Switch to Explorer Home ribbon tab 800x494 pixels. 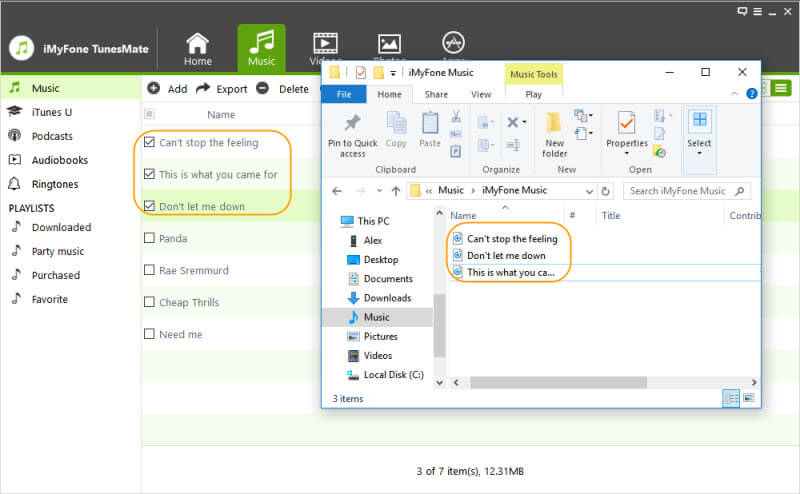click(x=389, y=94)
